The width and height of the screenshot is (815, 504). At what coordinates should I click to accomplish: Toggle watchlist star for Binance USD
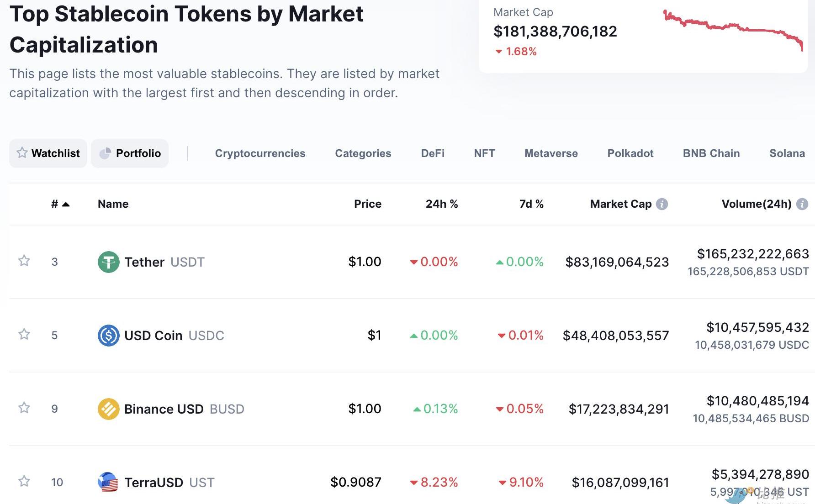click(x=24, y=408)
